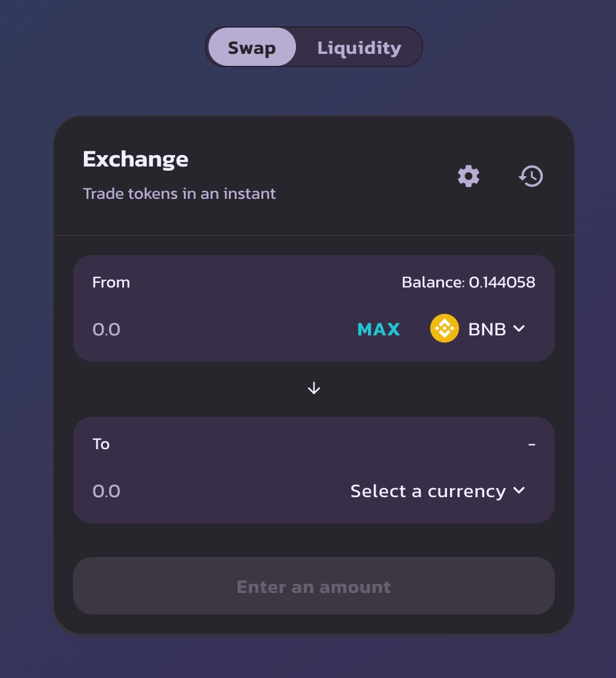The image size is (616, 678).
Task: Click the Trade tokens in an instant subtitle
Action: coord(179,193)
